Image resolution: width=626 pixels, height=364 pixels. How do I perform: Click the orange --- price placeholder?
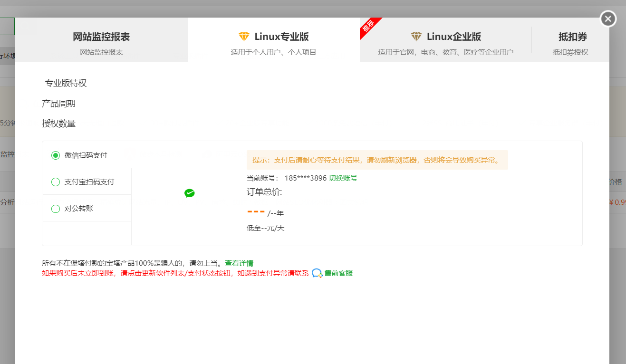click(256, 211)
